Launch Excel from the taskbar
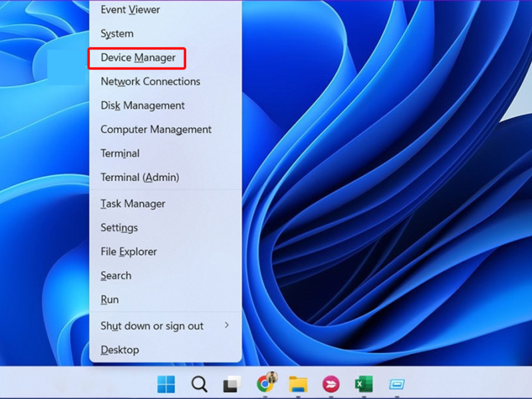532x399 pixels. pyautogui.click(x=363, y=384)
